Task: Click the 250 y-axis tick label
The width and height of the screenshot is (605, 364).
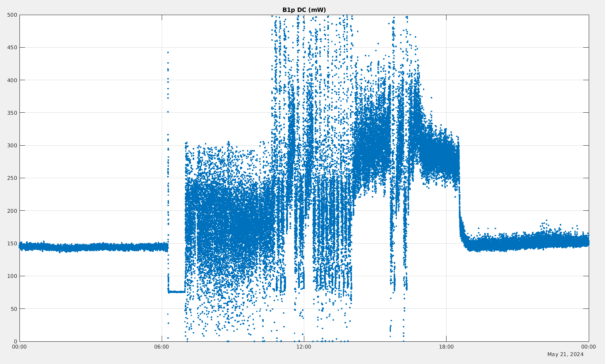Action: coord(12,178)
